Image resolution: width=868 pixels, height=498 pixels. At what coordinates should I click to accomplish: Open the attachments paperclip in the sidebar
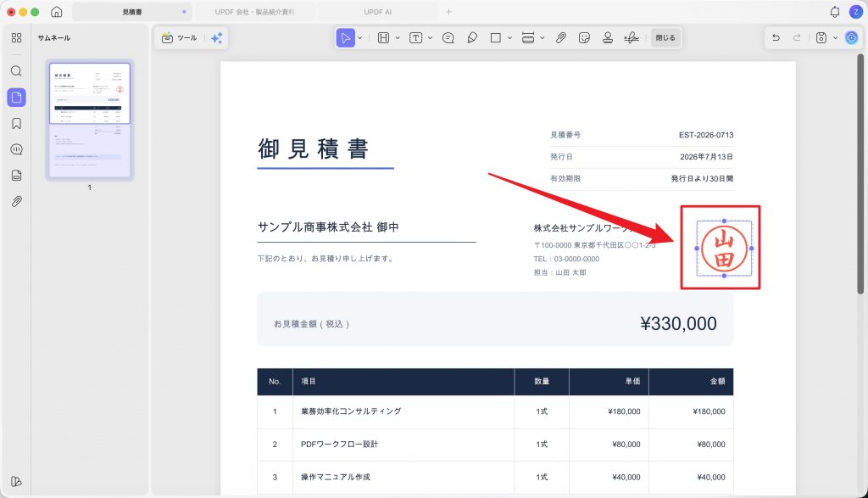coord(17,202)
